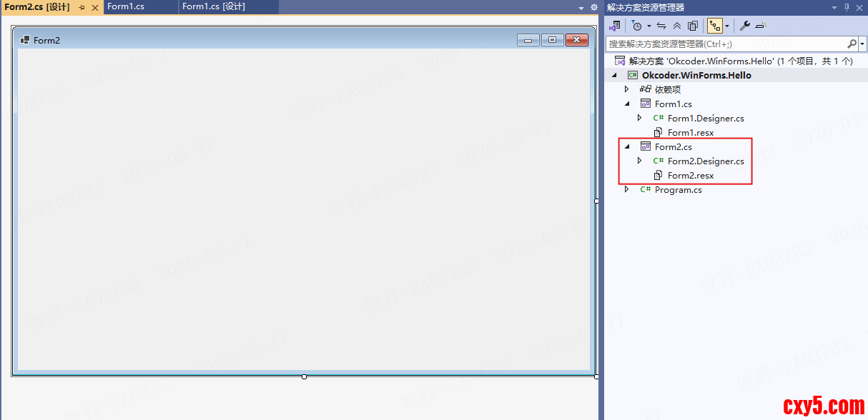Click the solution/folder view switch icon
The height and width of the screenshot is (420, 868).
(614, 26)
